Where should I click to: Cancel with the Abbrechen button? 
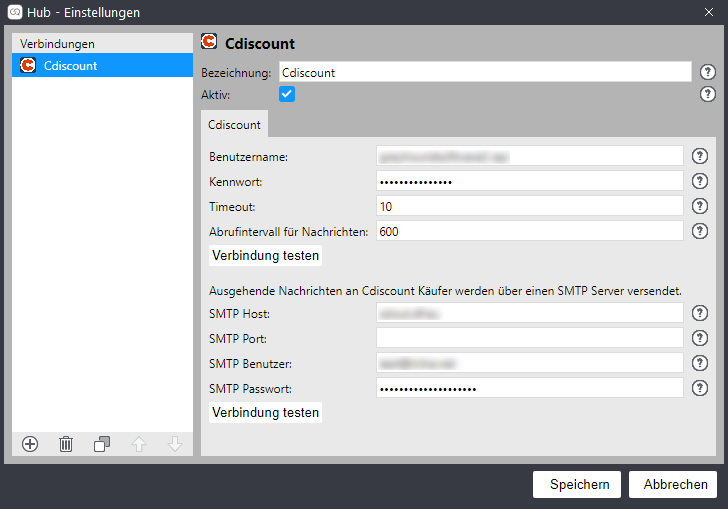(x=673, y=484)
